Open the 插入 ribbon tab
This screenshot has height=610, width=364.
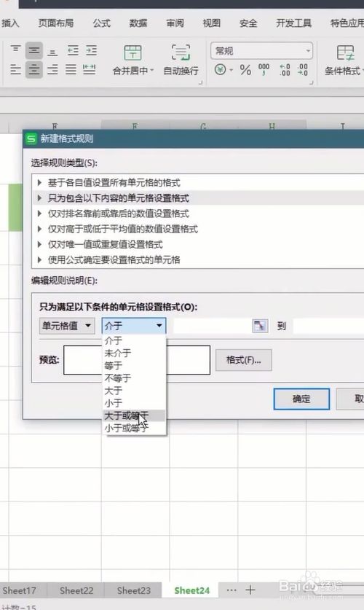pyautogui.click(x=10, y=23)
